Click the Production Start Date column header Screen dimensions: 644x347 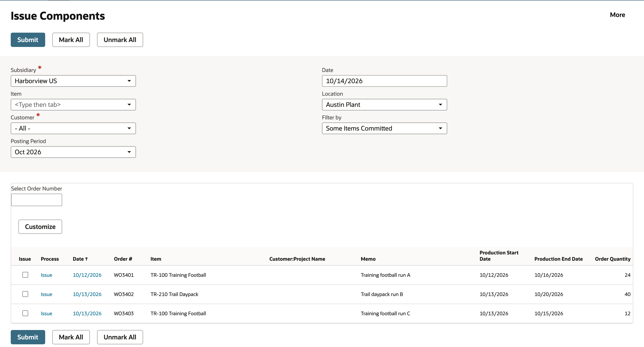click(x=499, y=256)
